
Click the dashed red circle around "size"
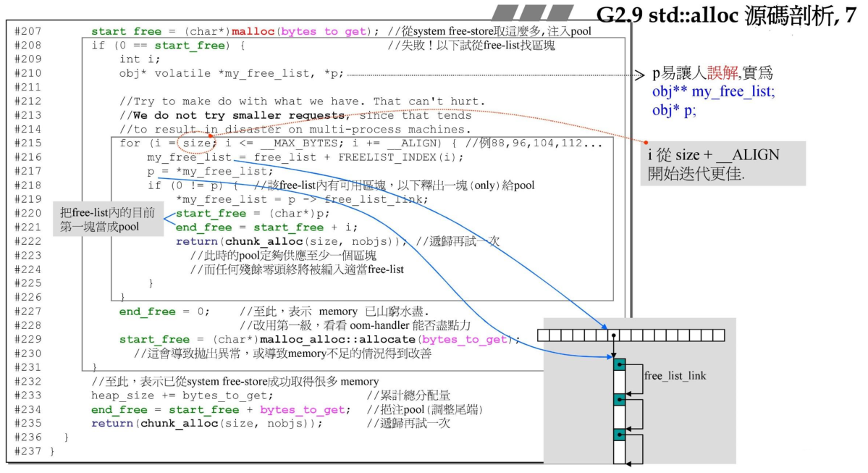point(195,143)
